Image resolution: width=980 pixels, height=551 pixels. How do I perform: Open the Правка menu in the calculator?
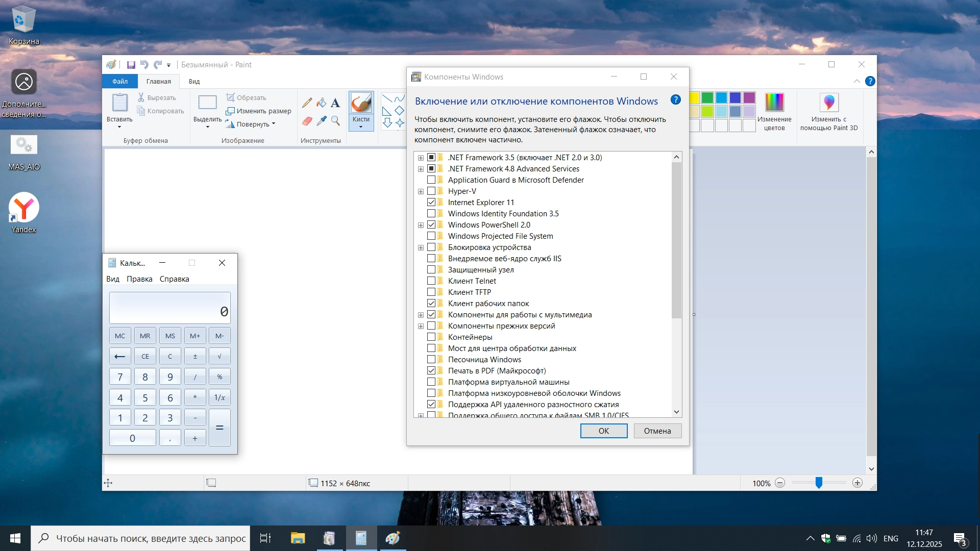(x=139, y=279)
